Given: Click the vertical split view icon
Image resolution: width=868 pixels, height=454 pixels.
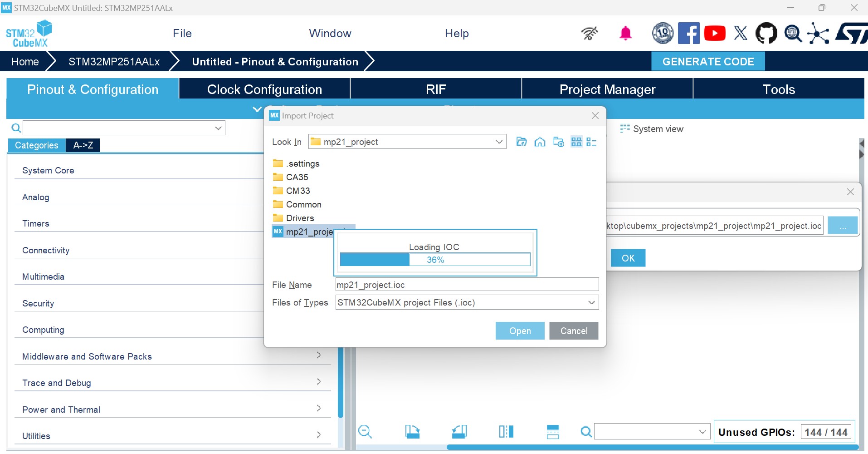Looking at the screenshot, I should pos(506,431).
